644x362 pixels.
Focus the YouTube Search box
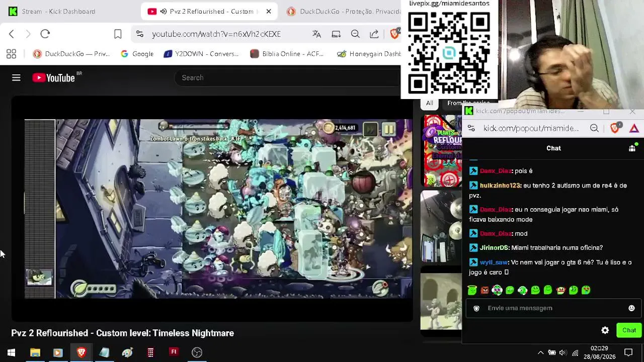coord(287,78)
